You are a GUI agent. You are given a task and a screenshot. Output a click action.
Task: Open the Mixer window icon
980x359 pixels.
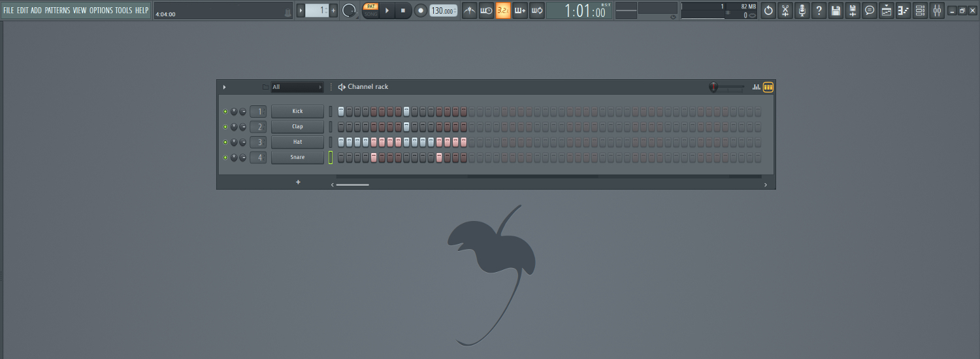click(x=937, y=10)
